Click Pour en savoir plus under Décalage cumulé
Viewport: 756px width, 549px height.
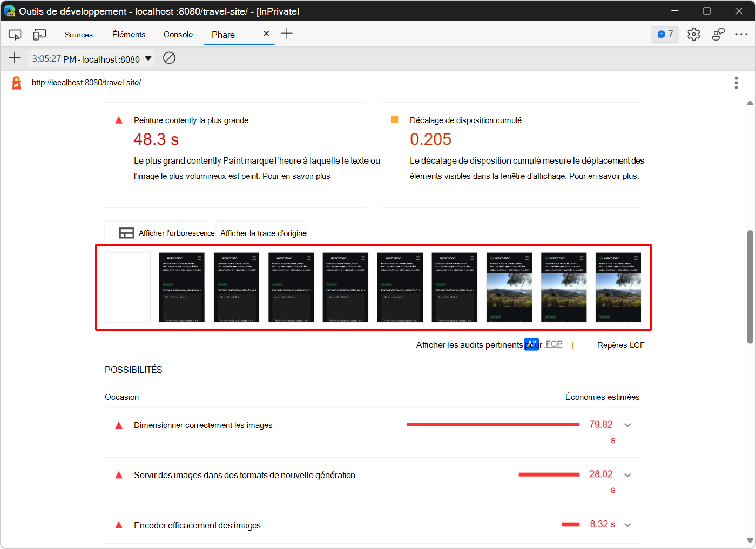pos(603,176)
